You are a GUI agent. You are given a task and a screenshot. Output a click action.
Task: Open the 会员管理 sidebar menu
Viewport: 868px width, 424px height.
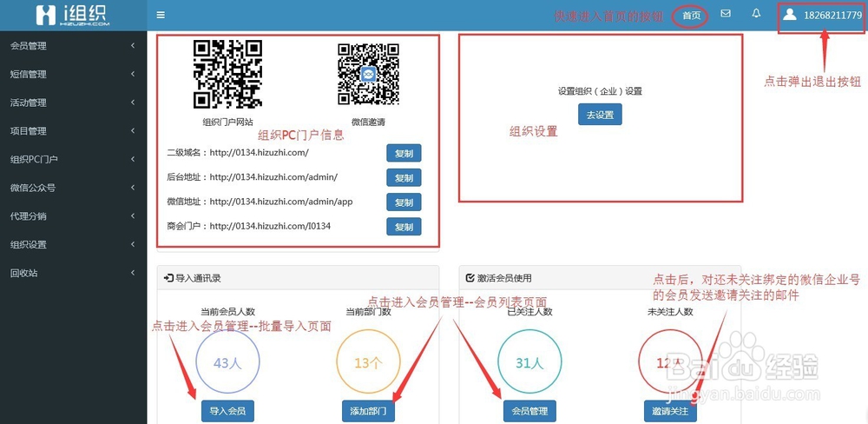point(74,46)
